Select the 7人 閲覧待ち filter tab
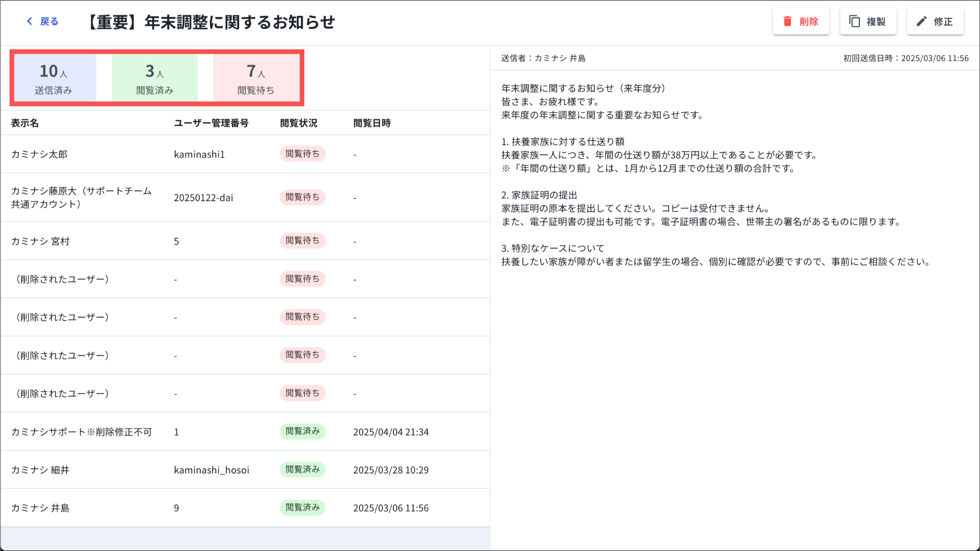Screen dimensions: 980x551 coord(256,78)
